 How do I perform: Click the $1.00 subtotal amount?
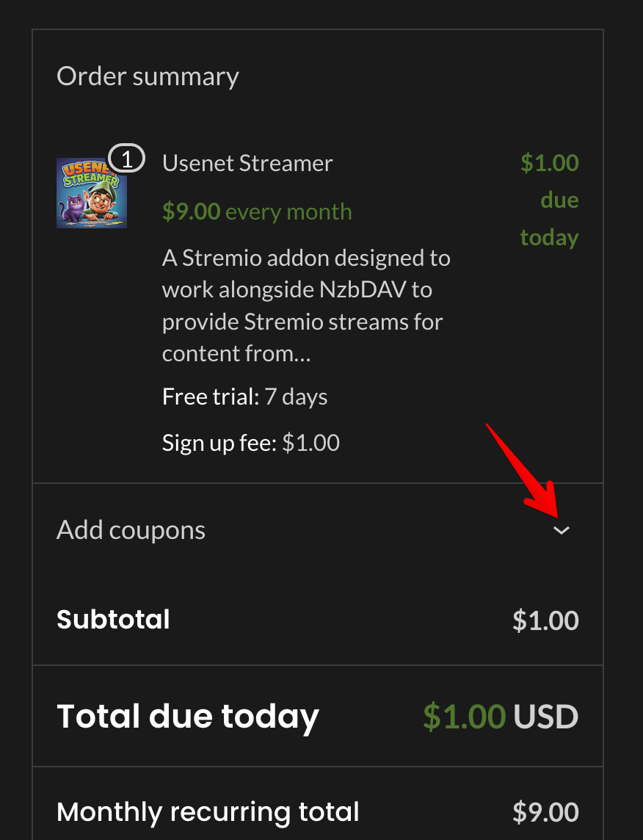(545, 620)
